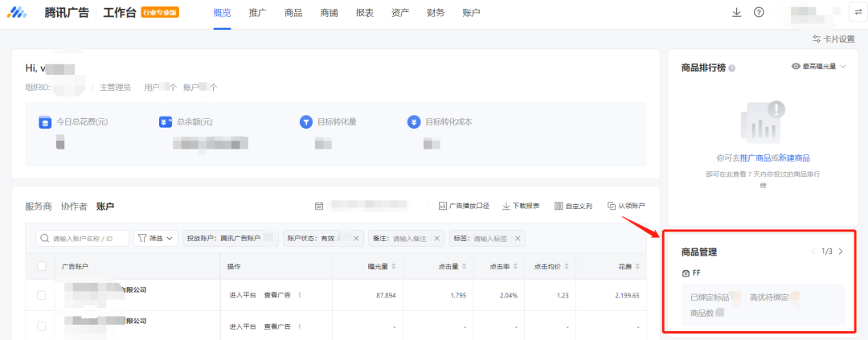The image size is (868, 340).
Task: Follow the 新建商品 link
Action: coord(794,158)
